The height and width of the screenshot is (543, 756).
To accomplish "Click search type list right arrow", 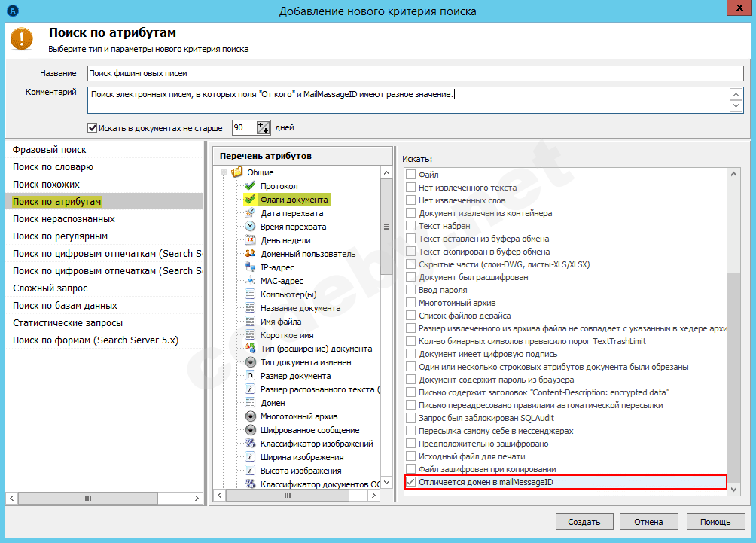I will pos(197,498).
